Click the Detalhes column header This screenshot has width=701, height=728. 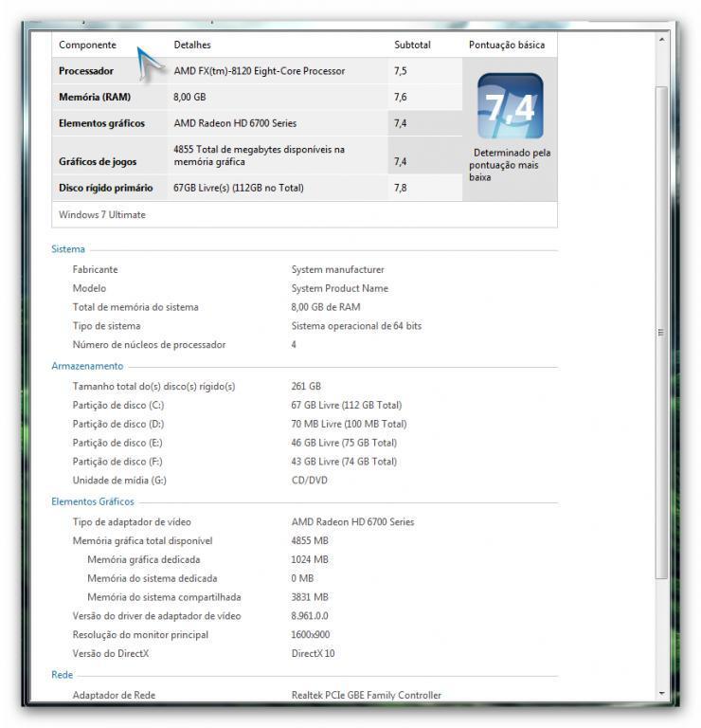click(x=192, y=45)
